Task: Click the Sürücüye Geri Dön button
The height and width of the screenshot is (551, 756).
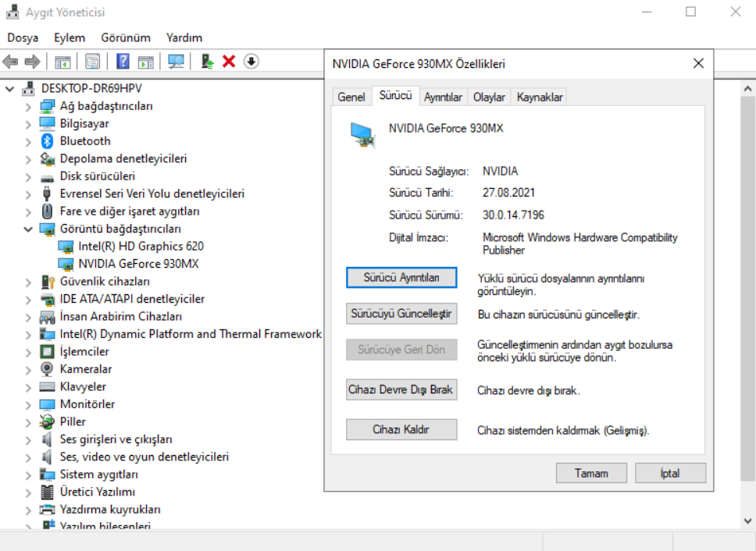Action: 401,350
